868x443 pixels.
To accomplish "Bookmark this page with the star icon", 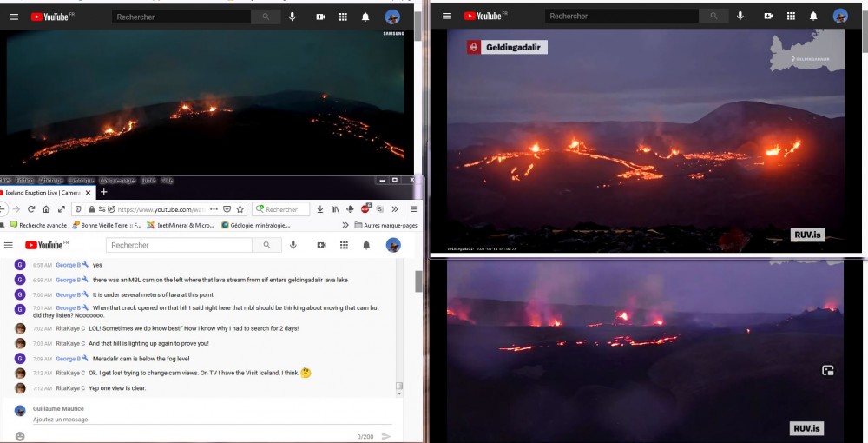I will 240,209.
